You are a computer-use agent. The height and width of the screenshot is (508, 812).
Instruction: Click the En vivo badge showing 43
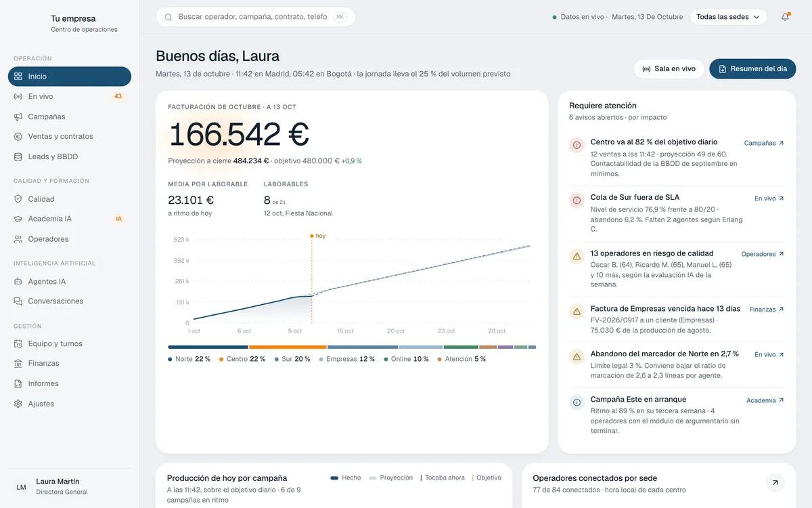tap(118, 96)
